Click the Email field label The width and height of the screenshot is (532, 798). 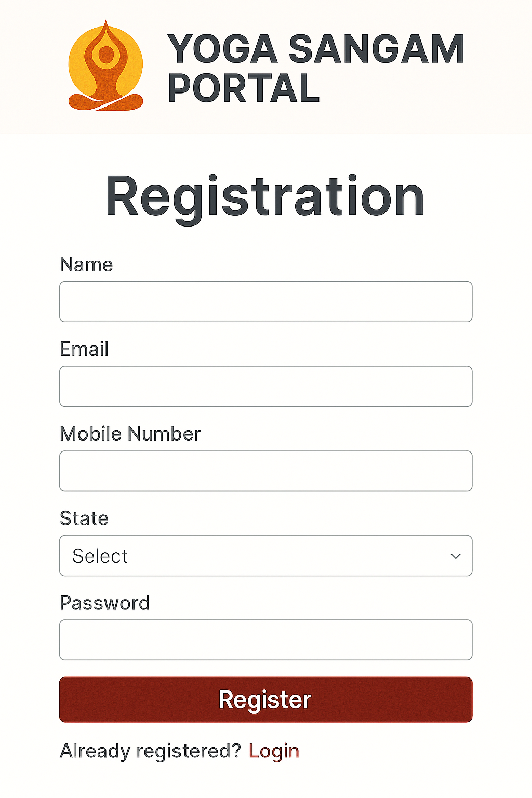[84, 349]
